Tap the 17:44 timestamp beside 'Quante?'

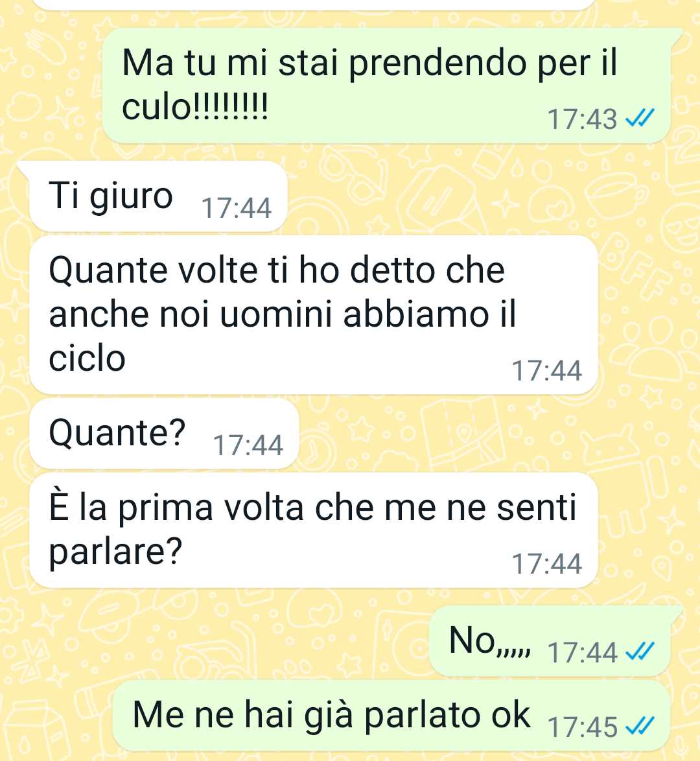coord(248,445)
